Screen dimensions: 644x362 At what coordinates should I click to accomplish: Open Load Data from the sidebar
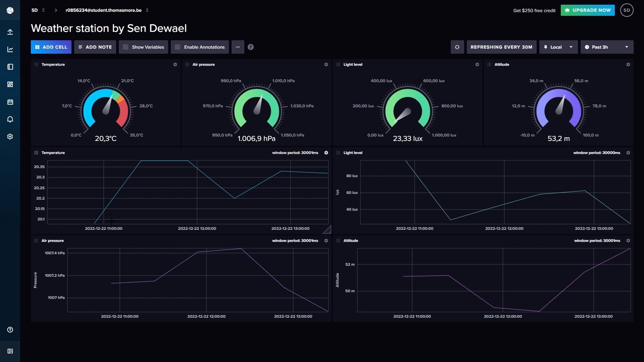(10, 32)
